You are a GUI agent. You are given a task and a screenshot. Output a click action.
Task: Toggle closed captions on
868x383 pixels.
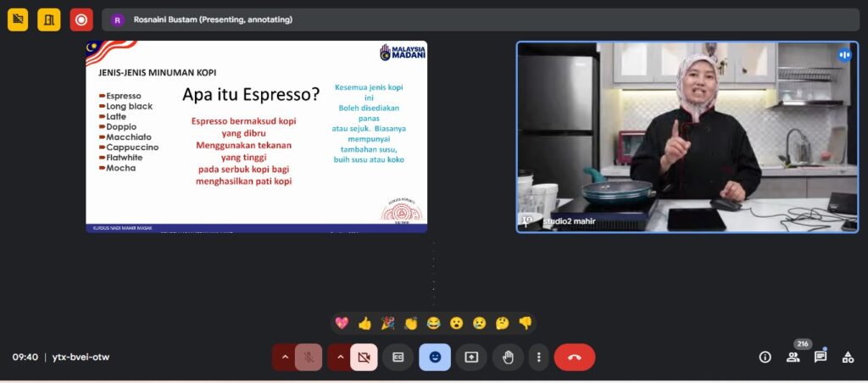coord(398,357)
